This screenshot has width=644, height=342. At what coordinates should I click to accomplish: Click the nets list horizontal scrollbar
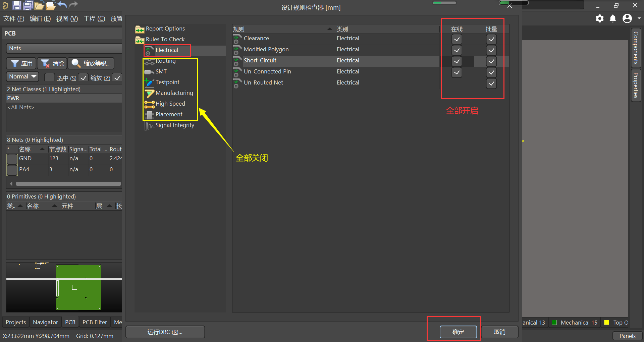[x=68, y=184]
